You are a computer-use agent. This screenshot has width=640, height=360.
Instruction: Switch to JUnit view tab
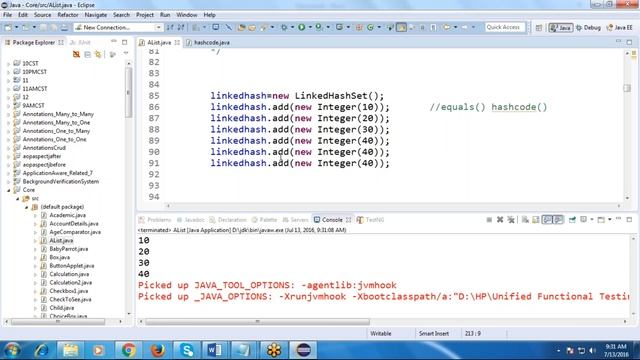click(x=80, y=42)
